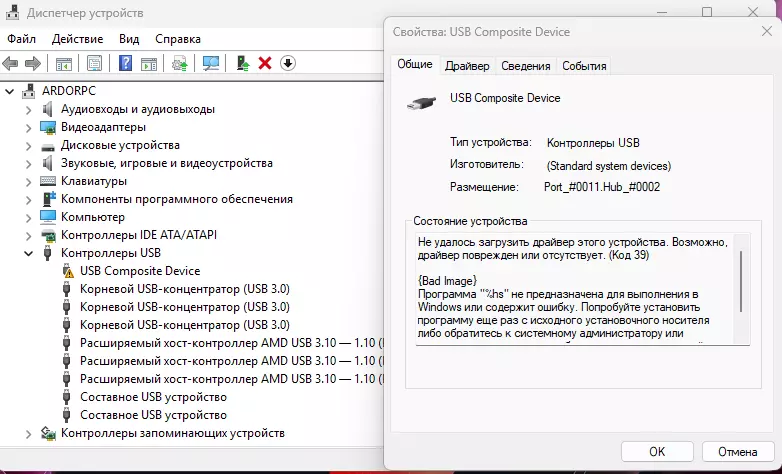Expand the Дисковые устройства node
782x474 pixels.
pos(28,145)
